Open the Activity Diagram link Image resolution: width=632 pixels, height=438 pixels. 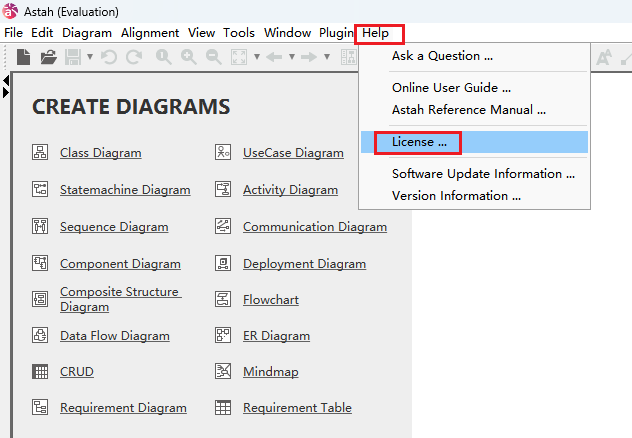[x=291, y=189]
